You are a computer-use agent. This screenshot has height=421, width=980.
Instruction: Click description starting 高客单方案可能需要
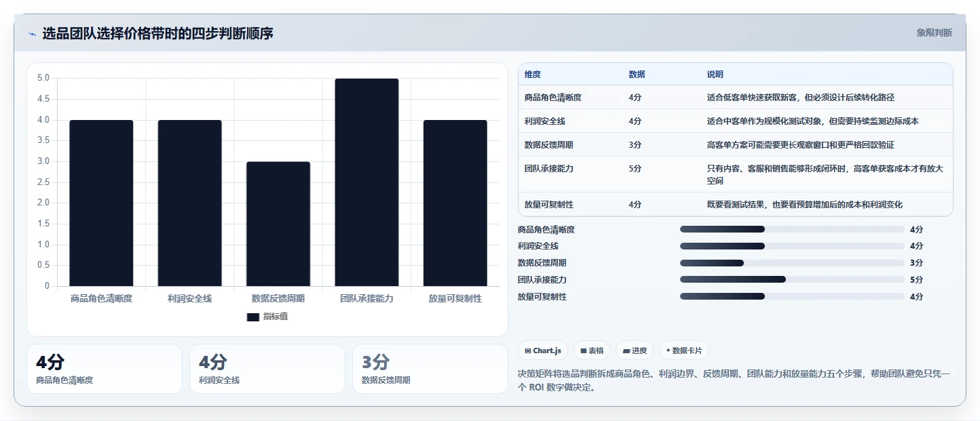pos(801,145)
